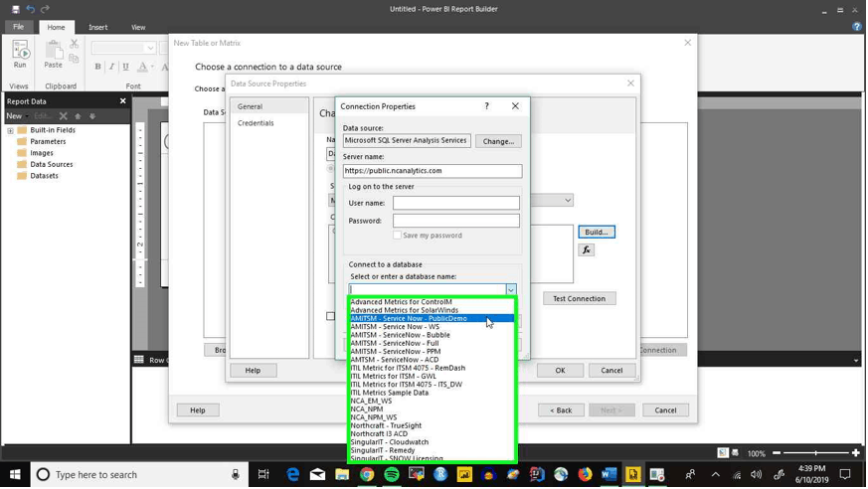
Task: Move item down in Report Data panel
Action: click(92, 116)
